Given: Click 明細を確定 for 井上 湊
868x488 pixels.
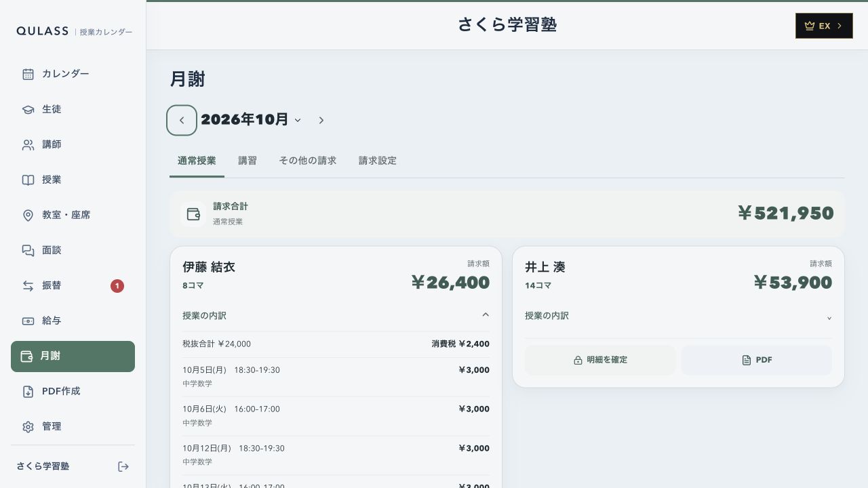Looking at the screenshot, I should click(x=600, y=360).
